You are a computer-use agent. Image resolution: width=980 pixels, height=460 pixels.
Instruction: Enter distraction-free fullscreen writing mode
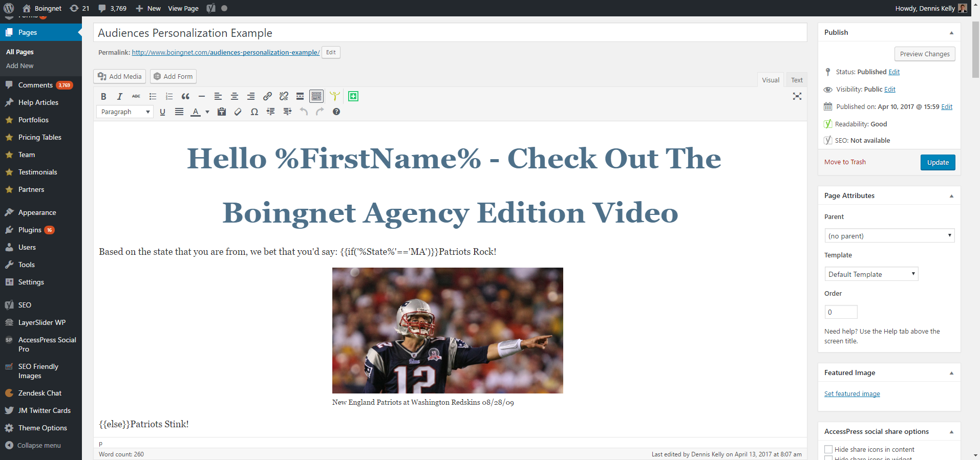(797, 96)
